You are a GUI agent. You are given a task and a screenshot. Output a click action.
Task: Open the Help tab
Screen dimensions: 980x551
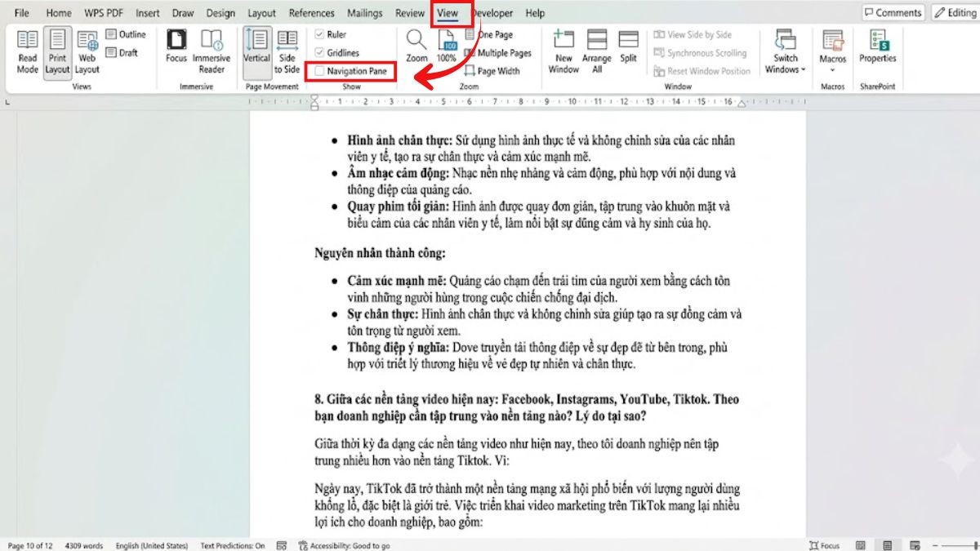(535, 13)
